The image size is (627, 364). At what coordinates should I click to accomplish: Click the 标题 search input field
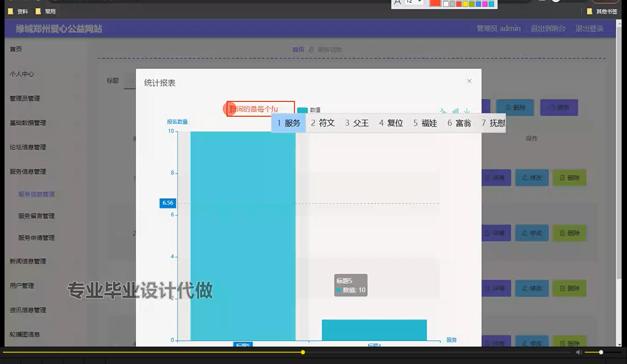click(x=130, y=81)
